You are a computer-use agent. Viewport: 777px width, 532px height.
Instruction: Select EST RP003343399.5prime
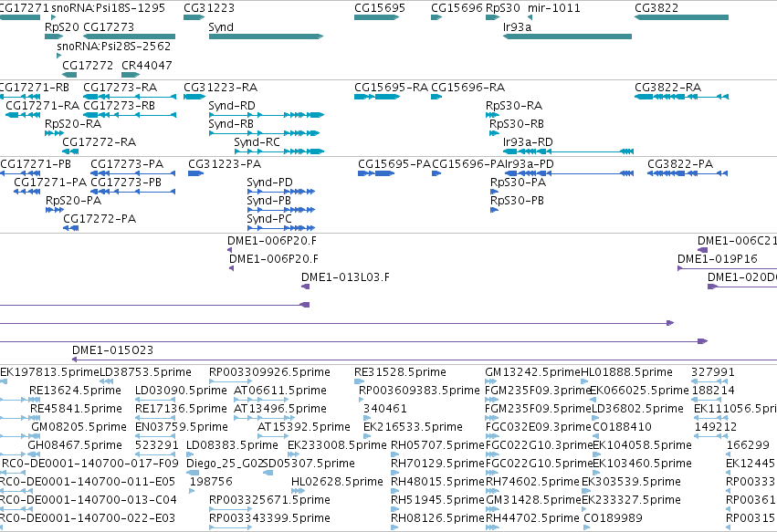click(x=231, y=528)
